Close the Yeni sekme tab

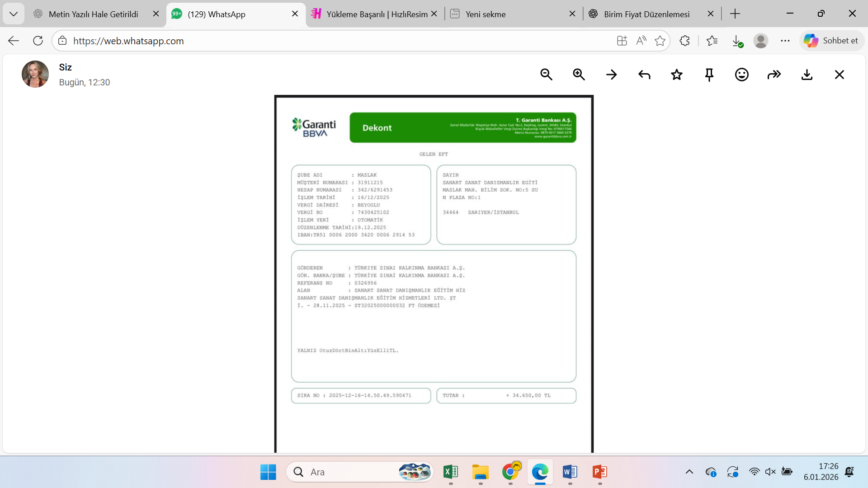click(x=572, y=14)
